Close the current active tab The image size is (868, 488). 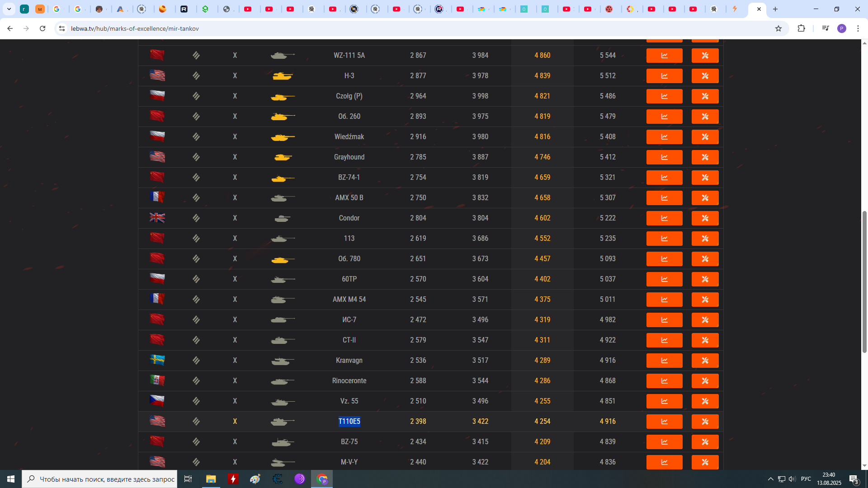coord(759,9)
